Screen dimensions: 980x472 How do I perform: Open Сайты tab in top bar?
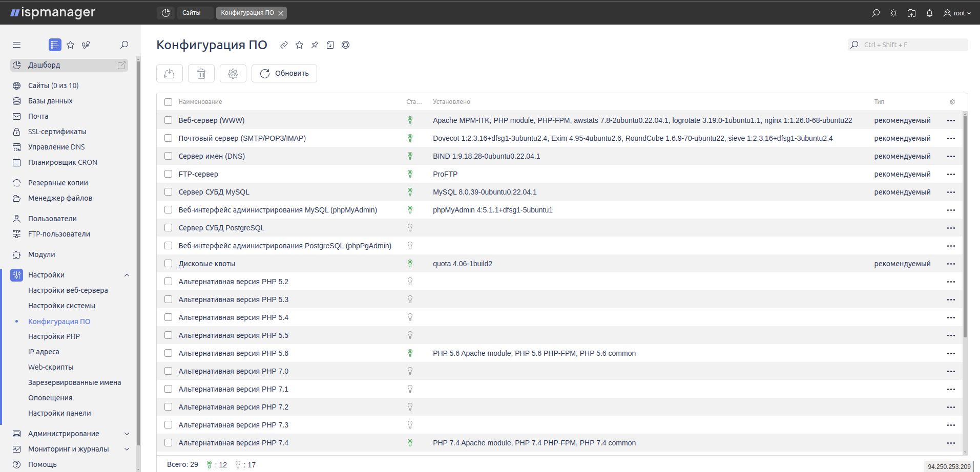click(195, 13)
